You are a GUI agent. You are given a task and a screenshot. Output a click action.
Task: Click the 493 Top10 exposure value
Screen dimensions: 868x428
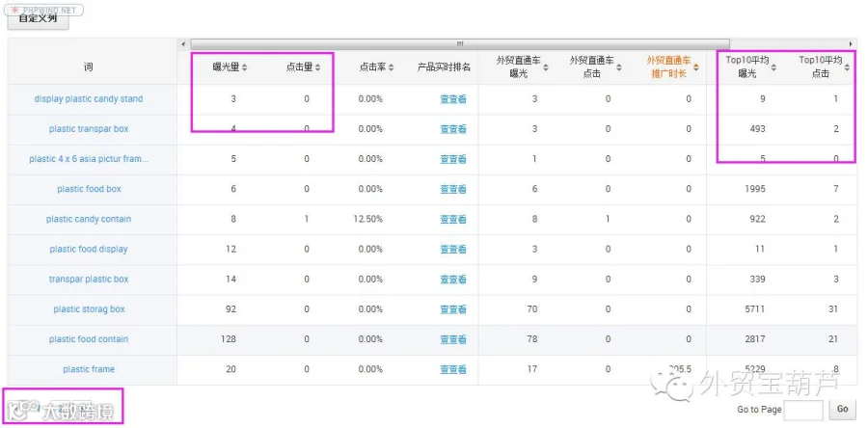pyautogui.click(x=757, y=129)
